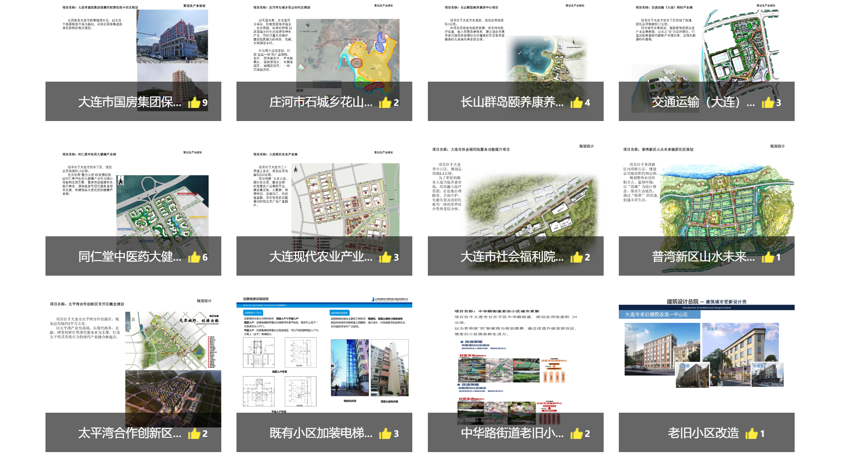868x457 pixels.
Task: Like the 长山群岛颐养康养... project
Action: (577, 102)
